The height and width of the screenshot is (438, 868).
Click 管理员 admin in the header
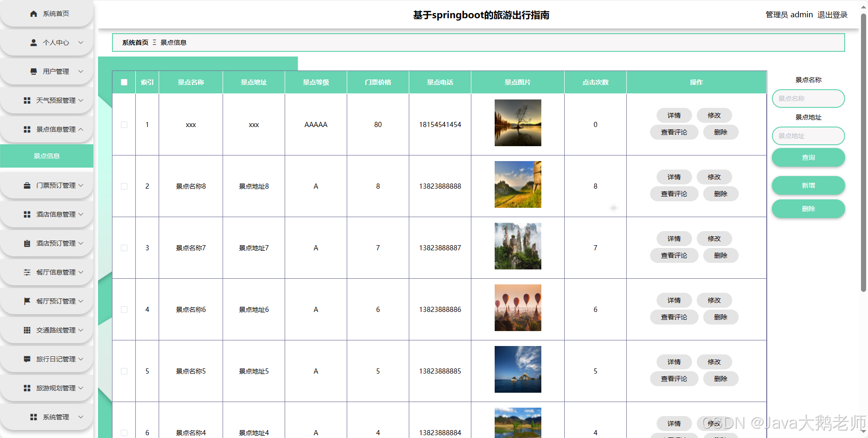click(x=789, y=14)
